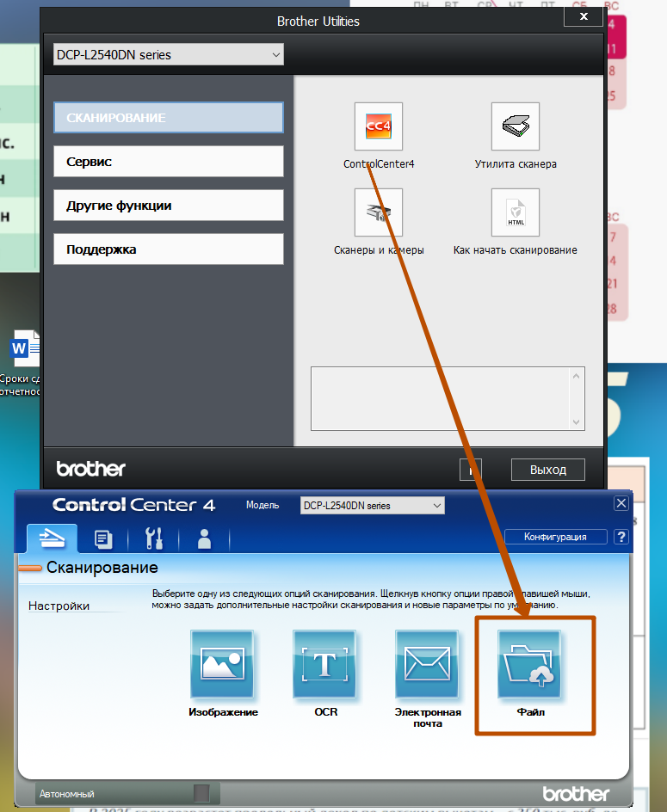This screenshot has height=812, width=667.
Task: Click the Выход button
Action: coord(547,470)
